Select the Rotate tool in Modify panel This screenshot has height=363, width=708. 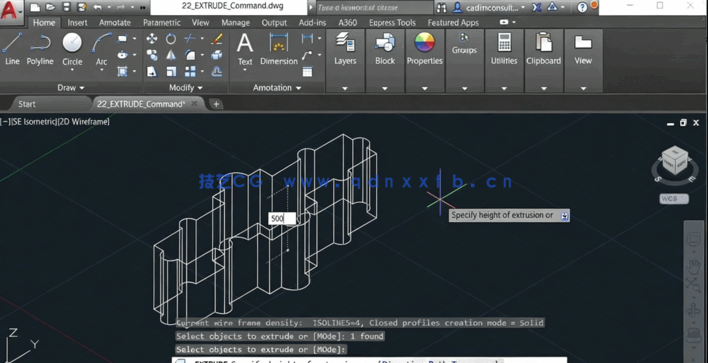[171, 39]
